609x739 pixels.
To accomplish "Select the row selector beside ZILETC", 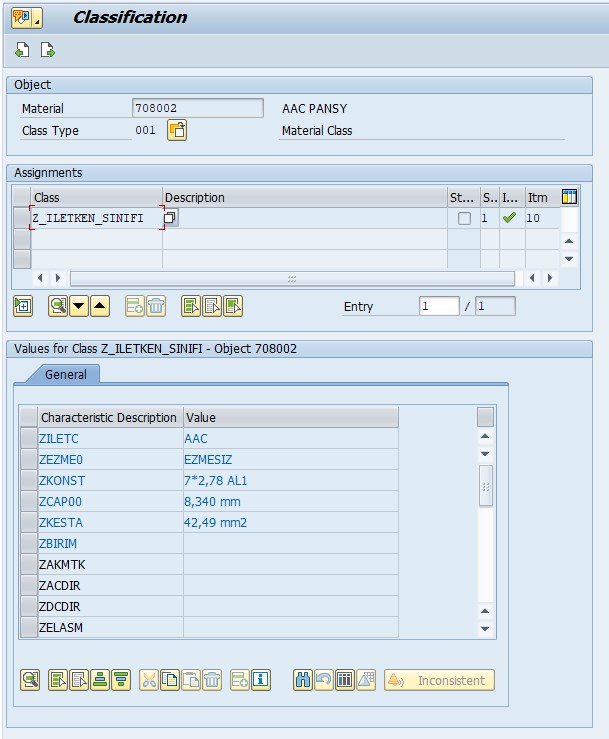I will click(28, 438).
